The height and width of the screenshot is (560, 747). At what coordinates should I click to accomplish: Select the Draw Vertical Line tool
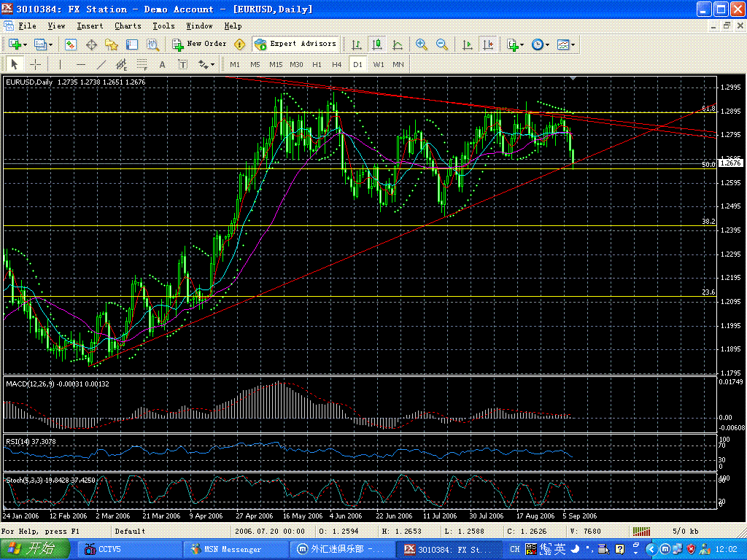point(61,64)
